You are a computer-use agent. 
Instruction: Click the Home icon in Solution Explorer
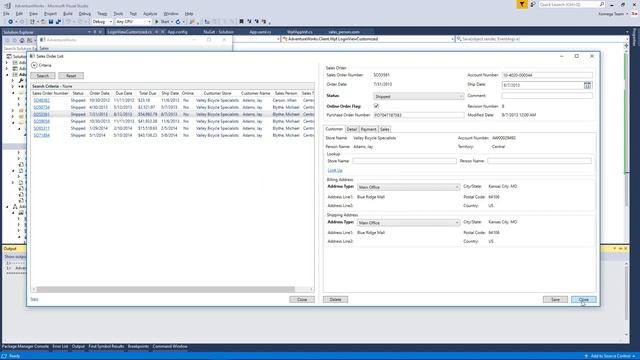click(22, 40)
